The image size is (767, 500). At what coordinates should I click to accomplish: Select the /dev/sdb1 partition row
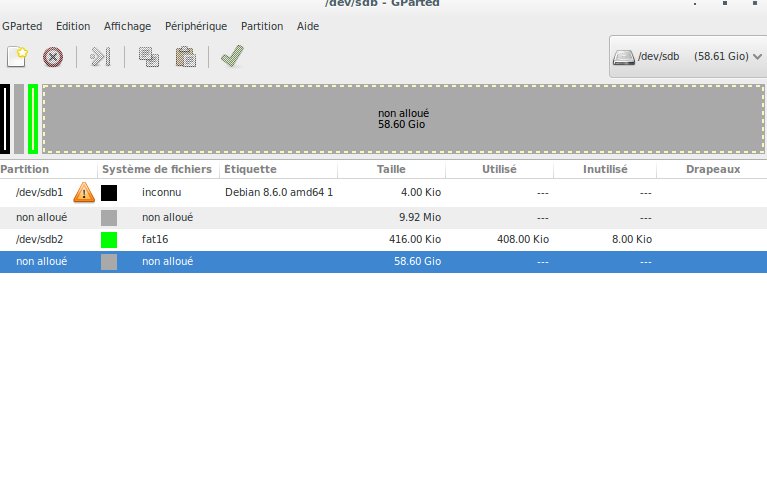[384, 192]
